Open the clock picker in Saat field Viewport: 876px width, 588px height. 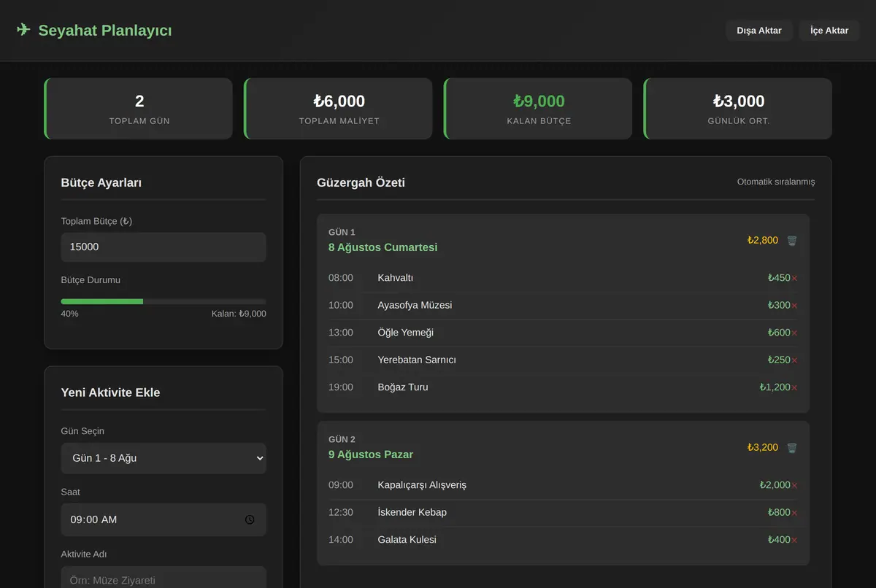[250, 519]
